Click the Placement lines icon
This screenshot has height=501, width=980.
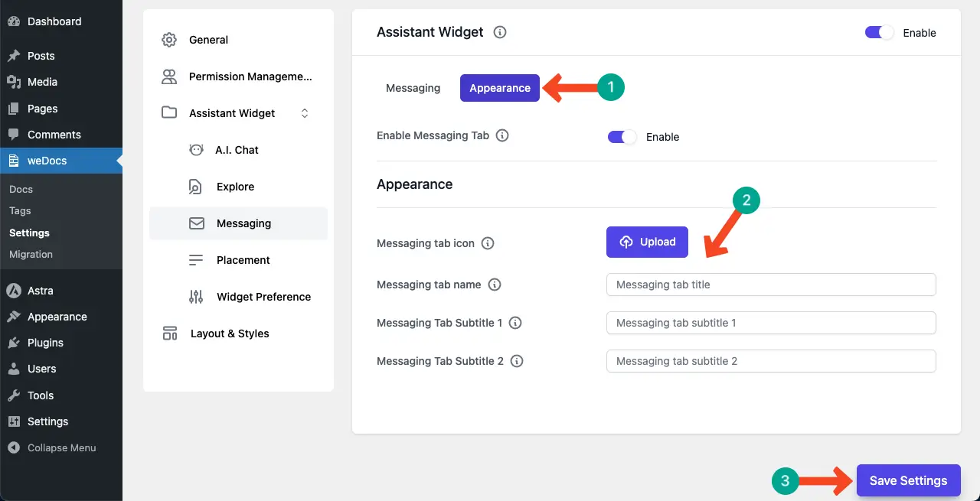pyautogui.click(x=196, y=260)
